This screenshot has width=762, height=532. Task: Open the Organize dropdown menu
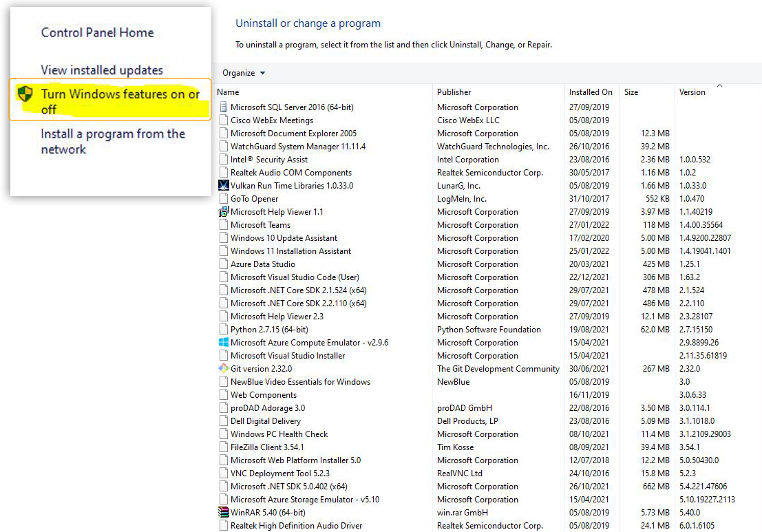pyautogui.click(x=244, y=73)
